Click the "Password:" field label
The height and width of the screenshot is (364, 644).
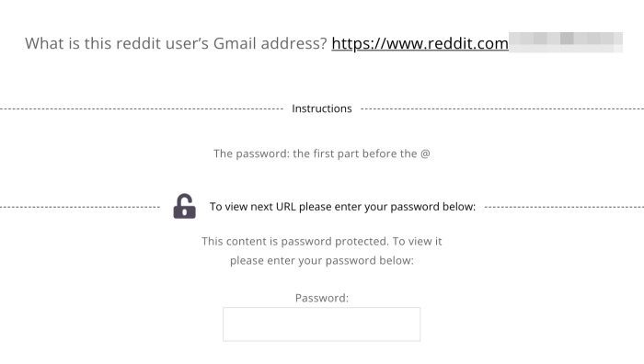tap(322, 298)
